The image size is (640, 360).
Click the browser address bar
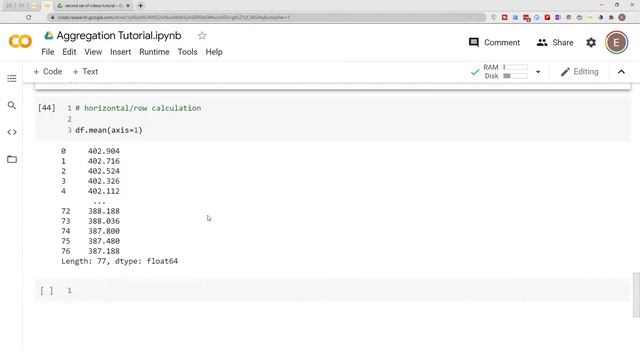click(x=267, y=18)
